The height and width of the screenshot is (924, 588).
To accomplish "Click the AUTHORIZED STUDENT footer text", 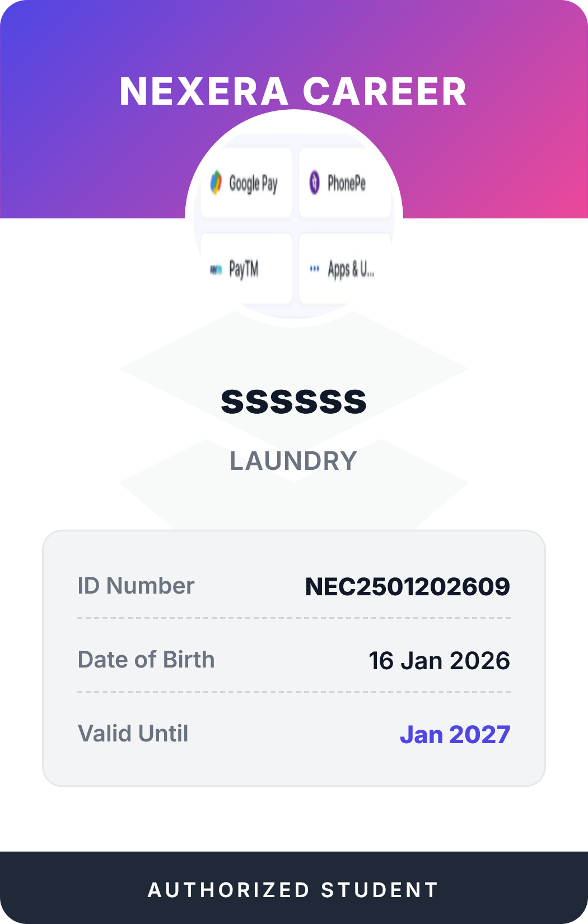I will click(293, 890).
